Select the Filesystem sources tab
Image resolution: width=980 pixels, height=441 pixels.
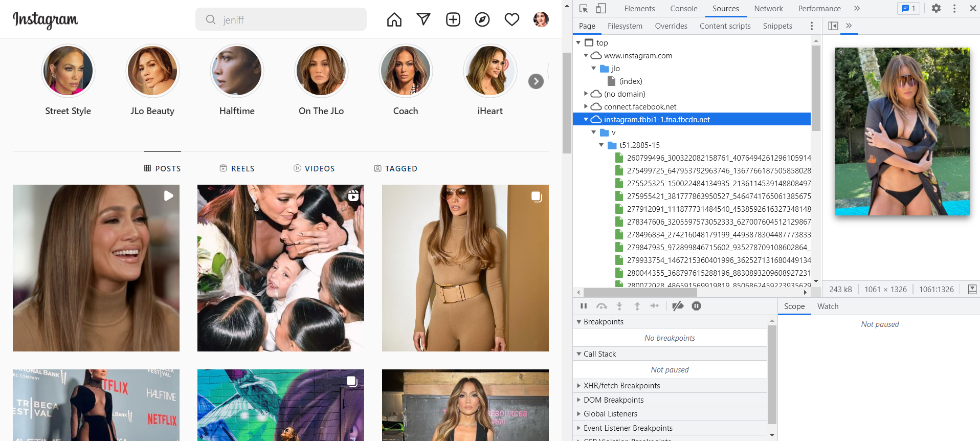625,26
